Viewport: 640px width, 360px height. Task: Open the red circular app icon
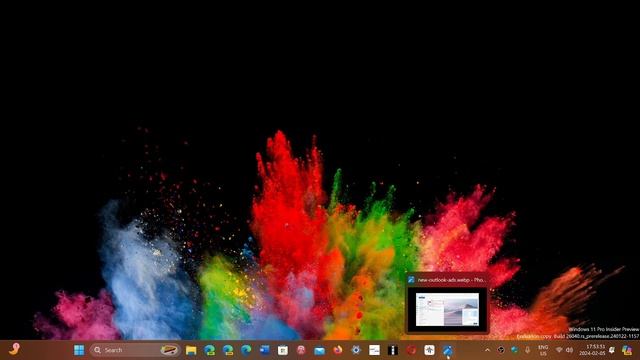click(411, 350)
